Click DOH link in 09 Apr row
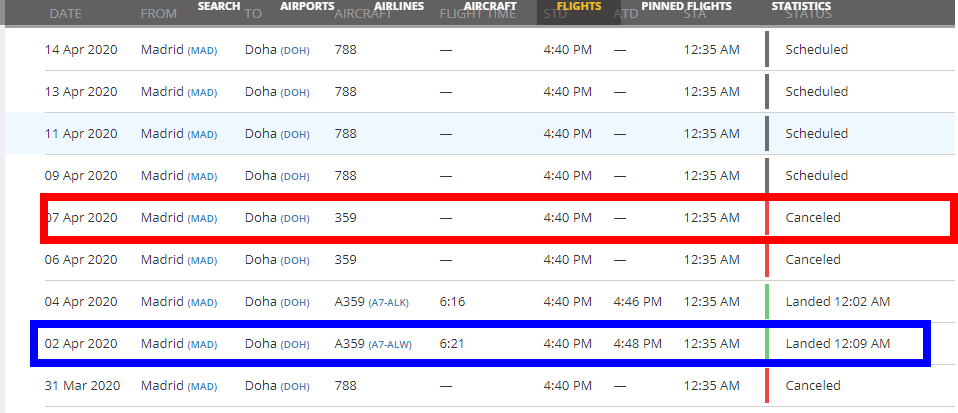Screen dimensions: 958x413 click(295, 177)
